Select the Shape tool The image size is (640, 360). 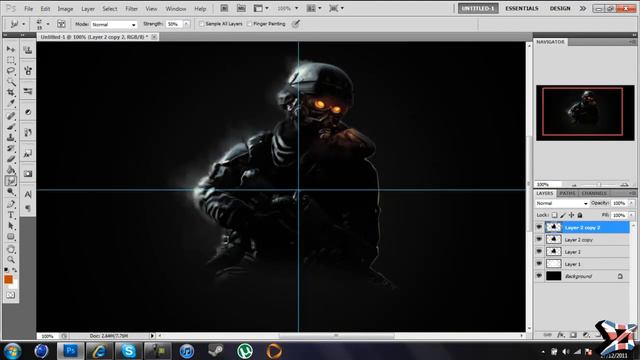[11, 237]
